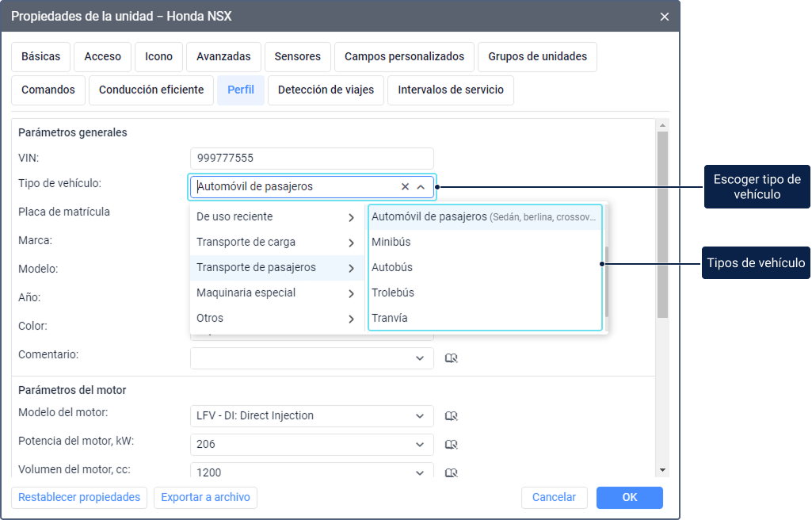Click the book icon next to Comentario
The image size is (812, 520).
(452, 358)
